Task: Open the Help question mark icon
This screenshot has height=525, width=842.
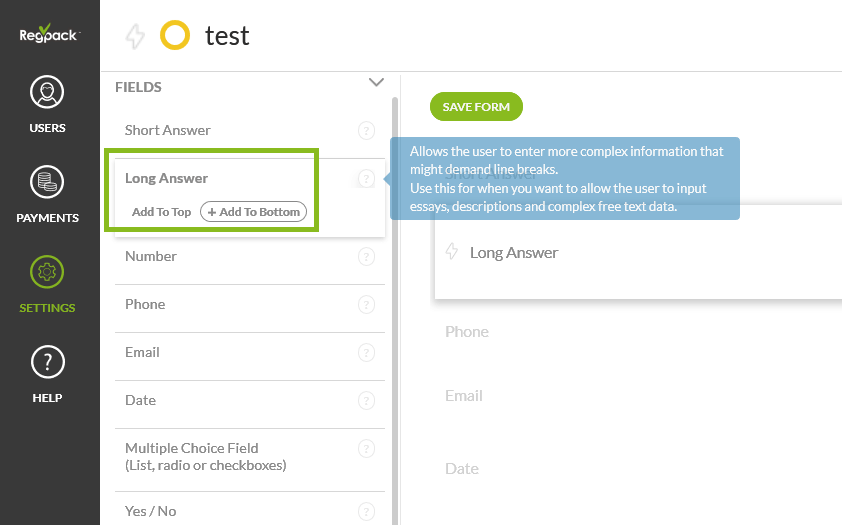Action: 47,363
